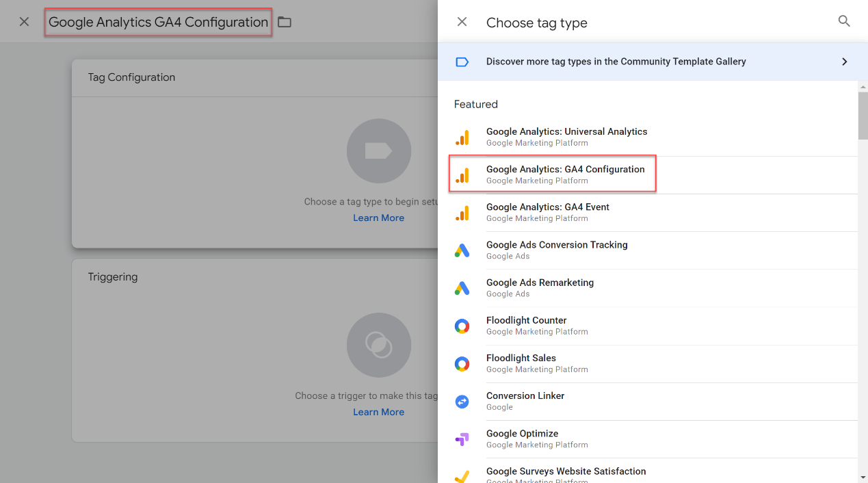Click the Conversion Linker icon
This screenshot has width=868, height=483.
tap(462, 402)
